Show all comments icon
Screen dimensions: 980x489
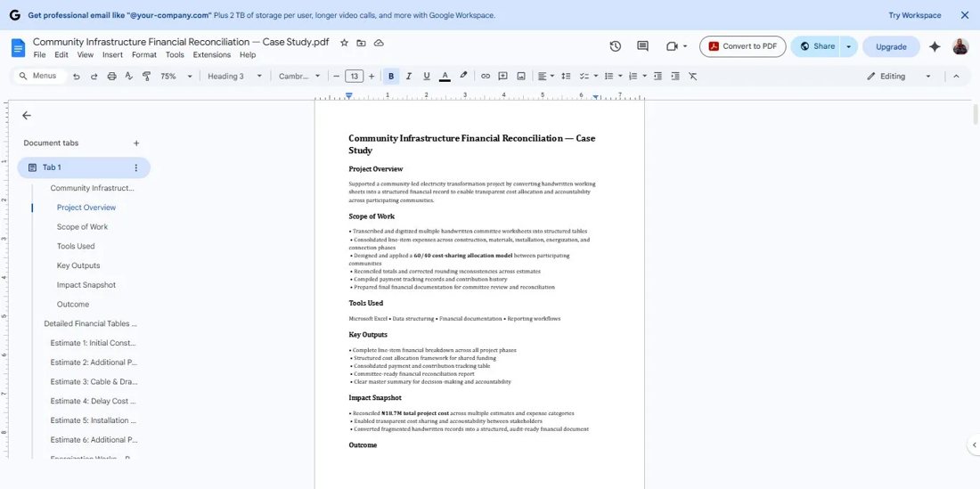pyautogui.click(x=642, y=46)
